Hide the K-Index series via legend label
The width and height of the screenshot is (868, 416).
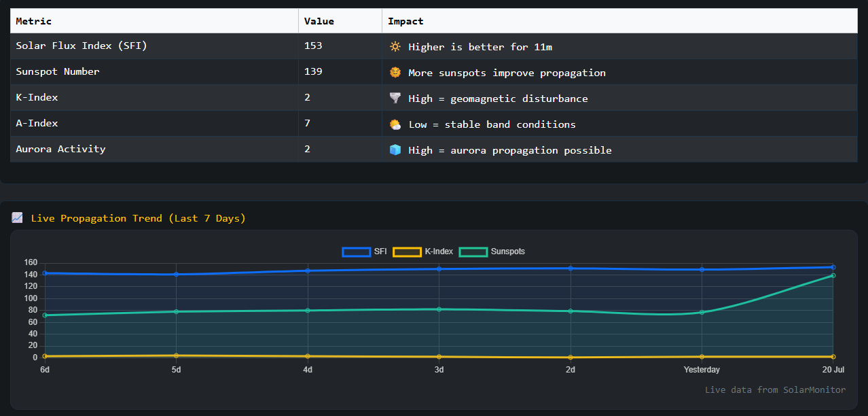(439, 252)
